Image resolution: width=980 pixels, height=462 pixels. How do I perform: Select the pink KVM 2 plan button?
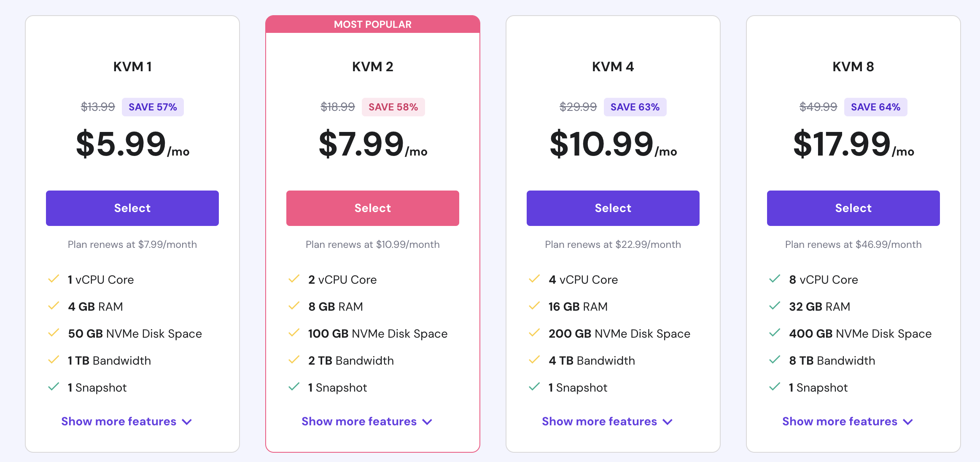click(373, 208)
